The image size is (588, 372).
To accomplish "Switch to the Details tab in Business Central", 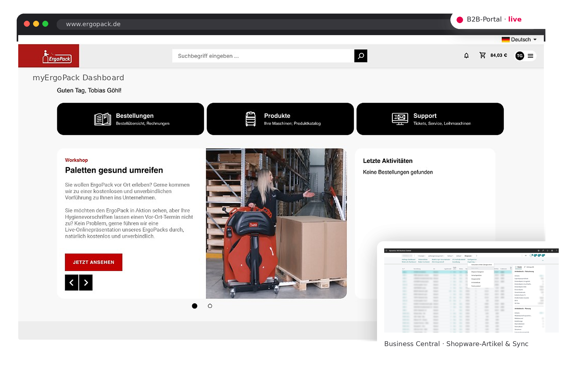I will 518,267.
